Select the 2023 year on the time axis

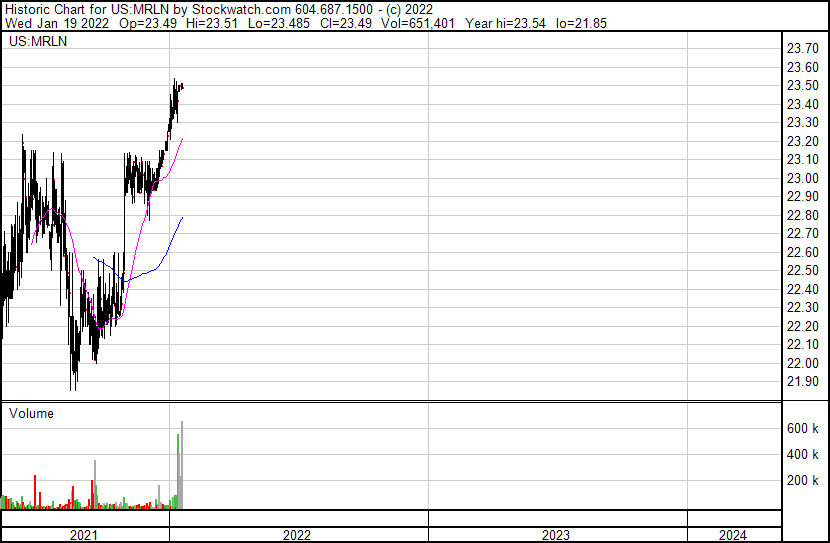(x=556, y=534)
